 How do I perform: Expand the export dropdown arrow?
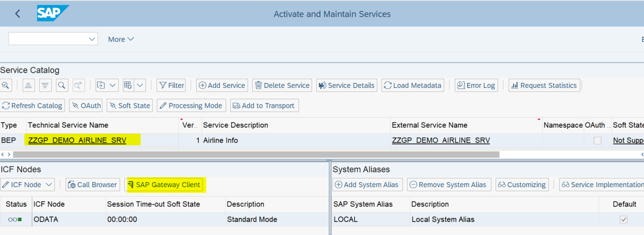tap(113, 85)
